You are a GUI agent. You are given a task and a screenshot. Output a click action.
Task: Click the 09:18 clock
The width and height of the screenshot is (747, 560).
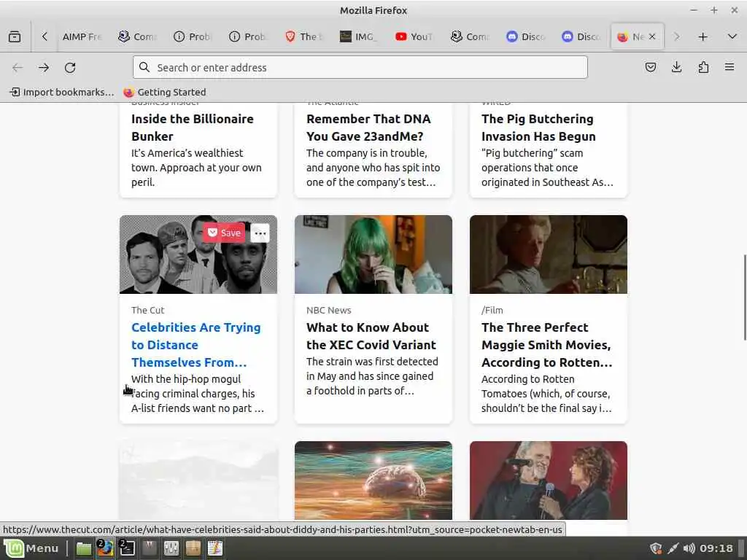(716, 548)
